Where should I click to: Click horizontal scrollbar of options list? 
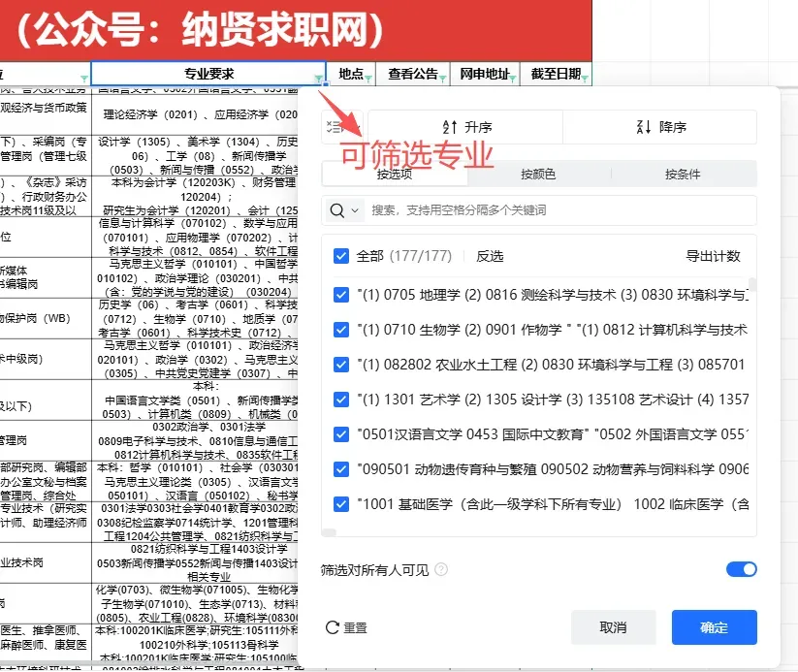329,532
